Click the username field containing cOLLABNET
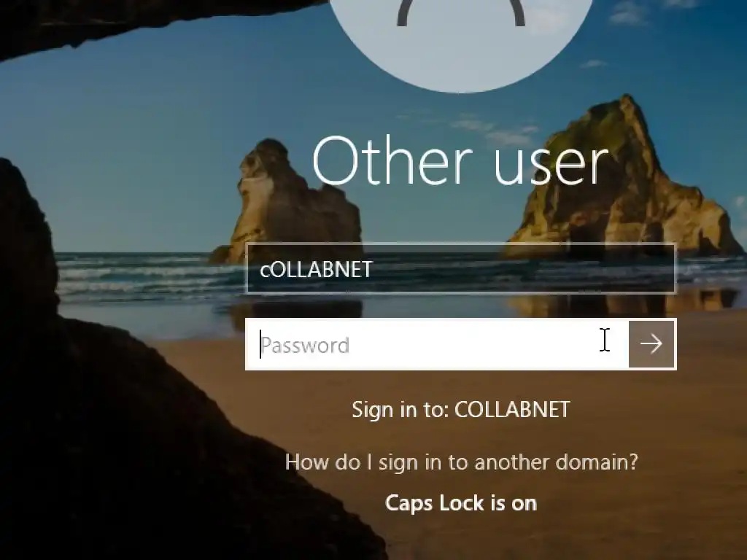This screenshot has width=747, height=560. pyautogui.click(x=461, y=268)
